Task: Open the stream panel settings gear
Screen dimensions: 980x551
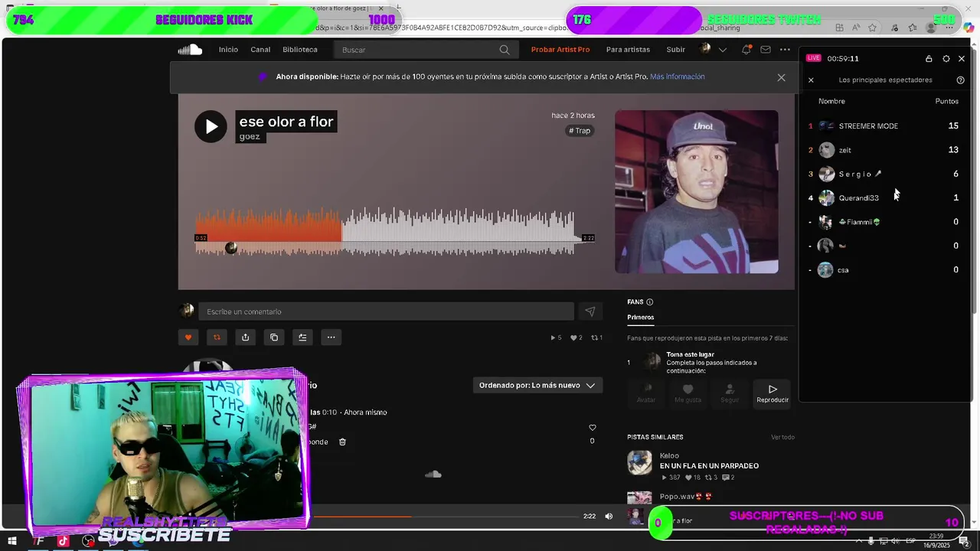Action: point(946,59)
